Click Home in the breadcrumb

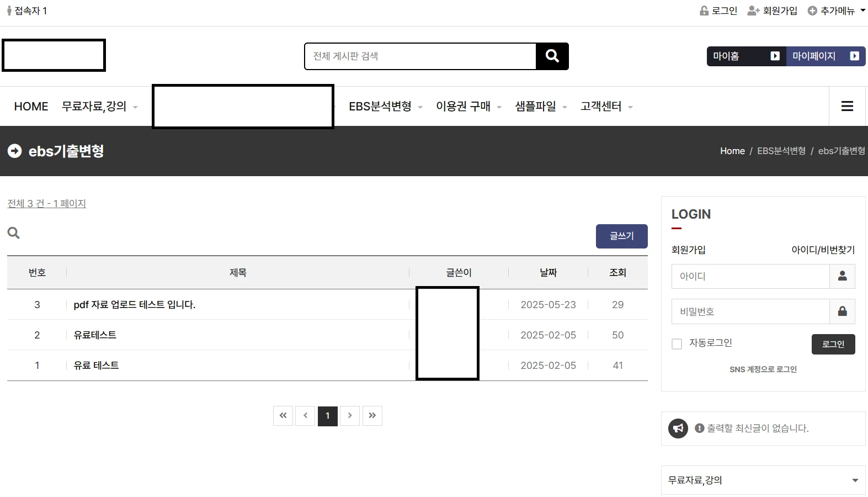pyautogui.click(x=732, y=151)
